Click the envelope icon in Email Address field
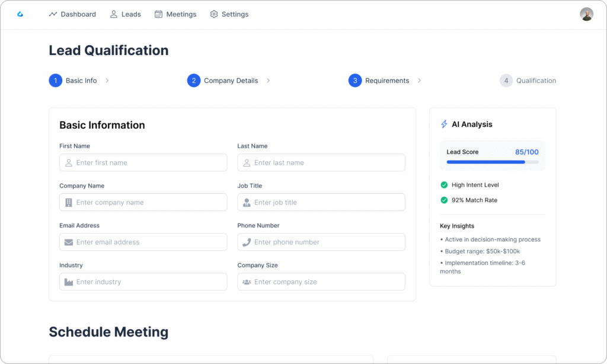This screenshot has width=607, height=364. [68, 242]
